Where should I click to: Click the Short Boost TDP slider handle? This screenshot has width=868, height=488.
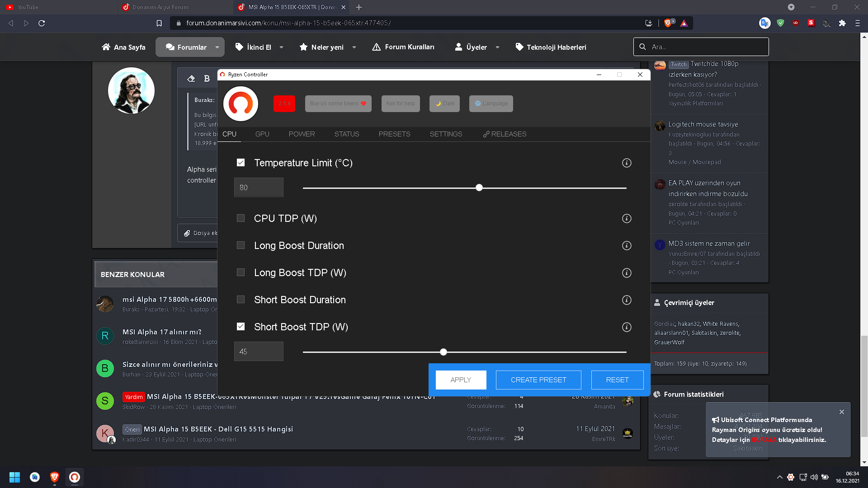tap(443, 352)
